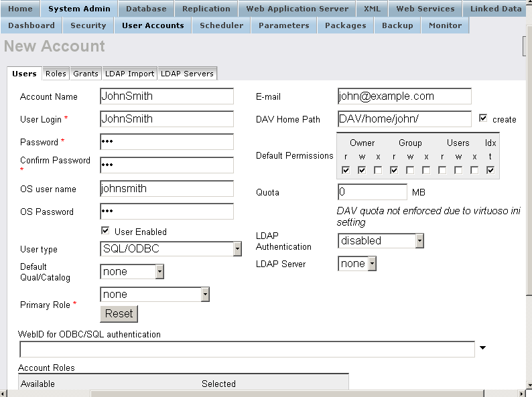Toggle Owner execute permission checkbox
The image size is (532, 397).
(x=378, y=170)
